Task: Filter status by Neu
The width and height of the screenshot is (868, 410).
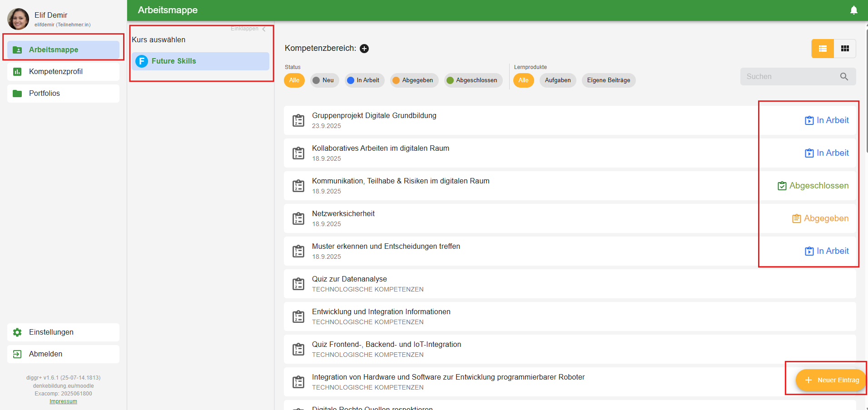Action: tap(324, 80)
